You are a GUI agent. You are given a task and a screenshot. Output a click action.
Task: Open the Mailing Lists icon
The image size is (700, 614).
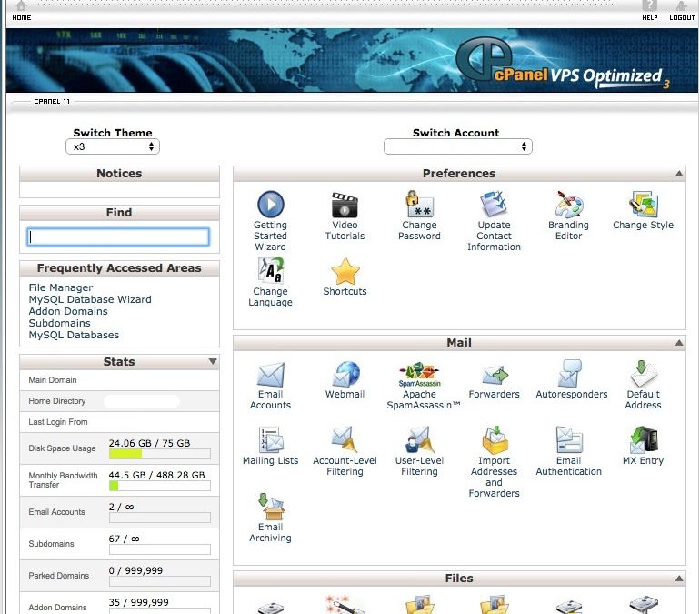(x=271, y=440)
